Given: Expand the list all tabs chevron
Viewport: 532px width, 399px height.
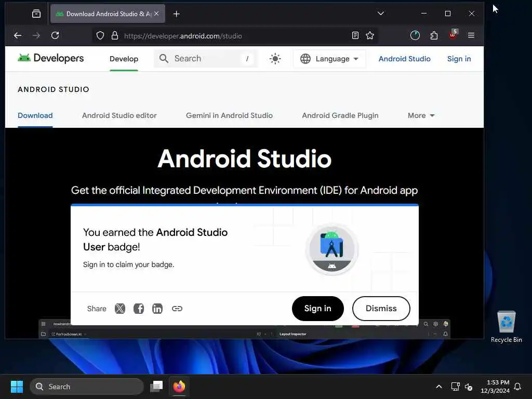Looking at the screenshot, I should (x=381, y=14).
